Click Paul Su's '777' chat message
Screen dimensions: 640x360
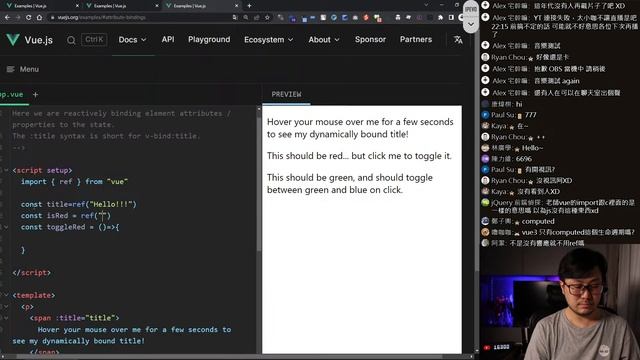click(x=514, y=115)
